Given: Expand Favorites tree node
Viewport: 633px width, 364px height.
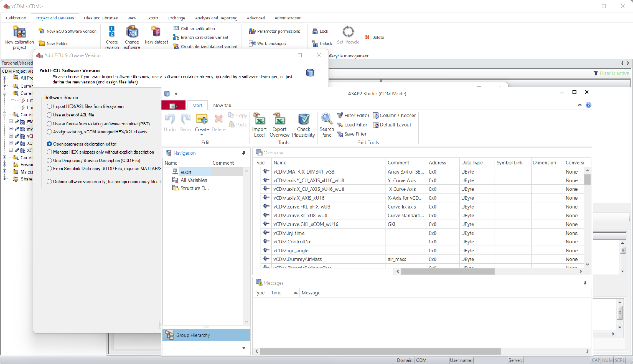Looking at the screenshot, I should click(x=5, y=165).
